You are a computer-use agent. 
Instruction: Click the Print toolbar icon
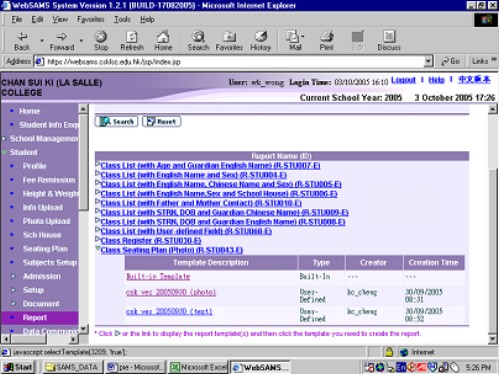coord(327,41)
